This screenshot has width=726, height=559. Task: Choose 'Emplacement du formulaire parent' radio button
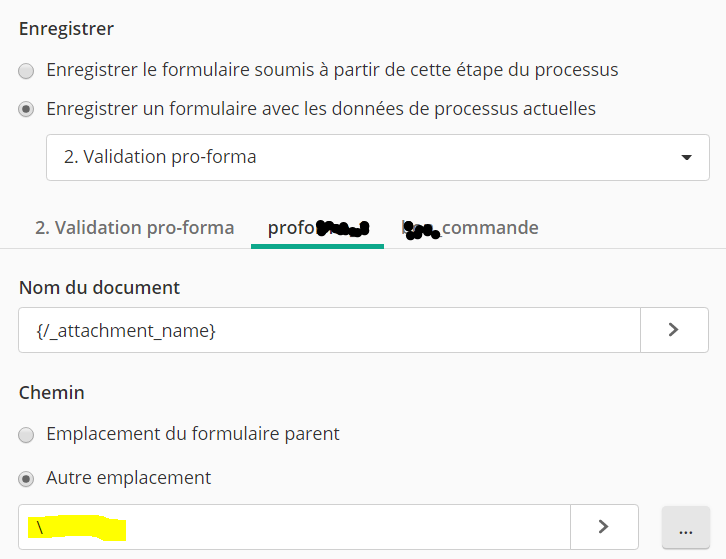point(27,435)
